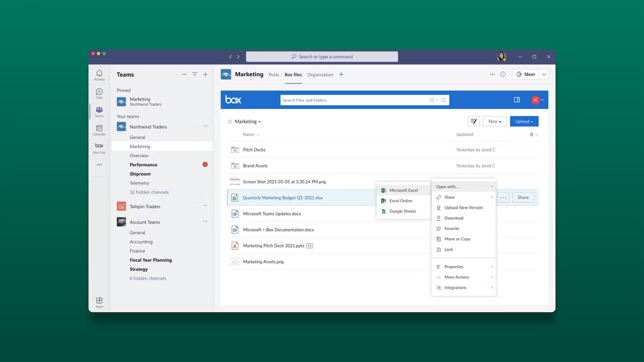
Task: Go forward with the right arrow
Action: coord(238,56)
